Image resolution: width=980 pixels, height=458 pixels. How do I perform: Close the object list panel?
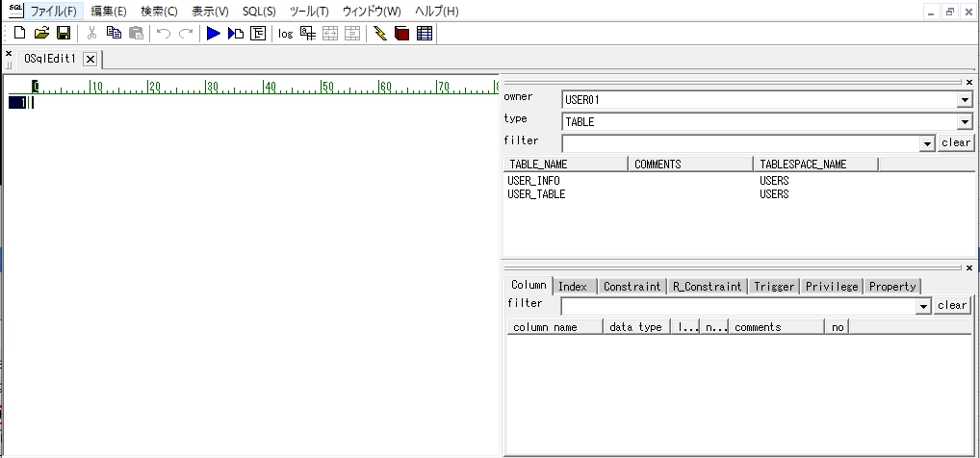pos(969,82)
